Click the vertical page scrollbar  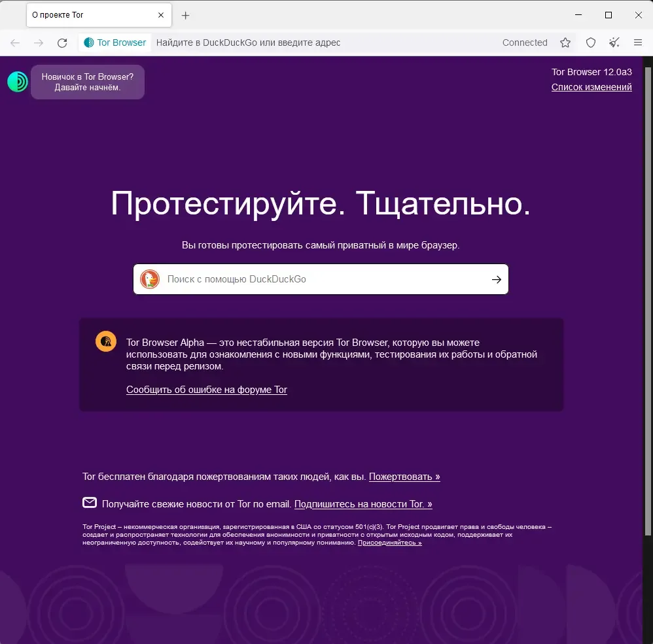[648, 301]
